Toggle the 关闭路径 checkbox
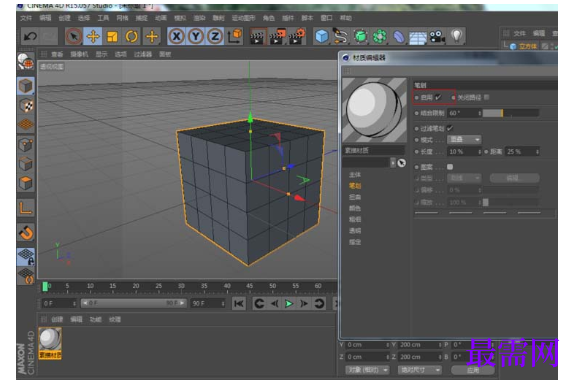Screen dimensions: 578x384 [487, 97]
